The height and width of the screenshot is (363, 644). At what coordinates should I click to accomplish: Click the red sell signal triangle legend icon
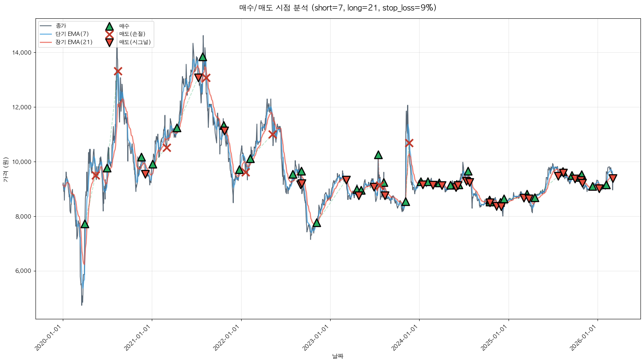(x=109, y=42)
